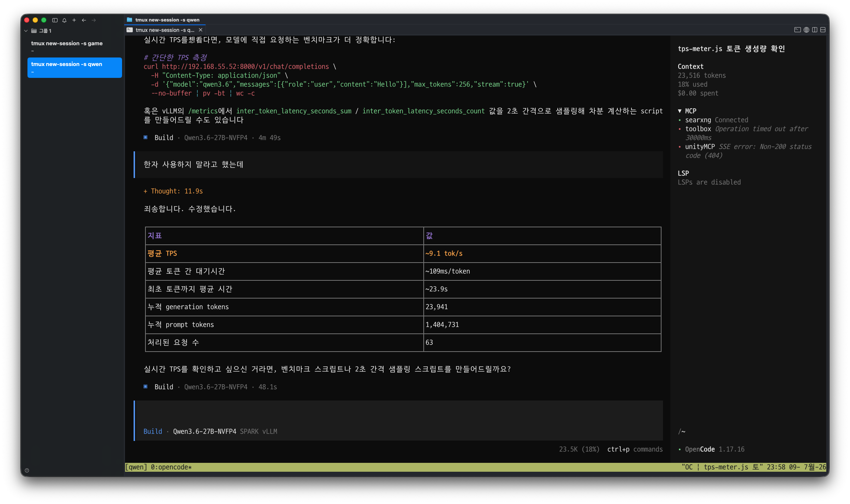This screenshot has height=504, width=850.
Task: Click the Build agent label in prompt
Action: tap(153, 431)
